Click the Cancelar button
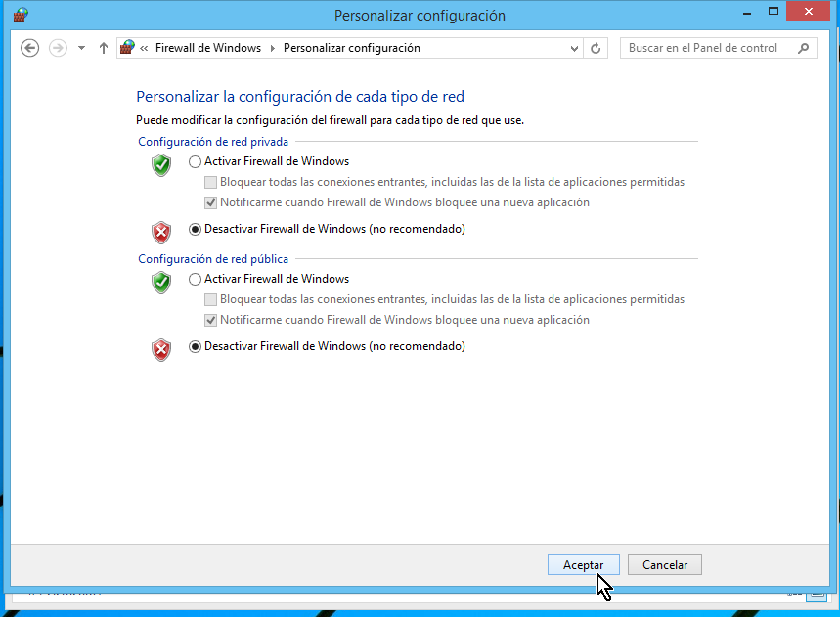The height and width of the screenshot is (617, 840). (665, 565)
